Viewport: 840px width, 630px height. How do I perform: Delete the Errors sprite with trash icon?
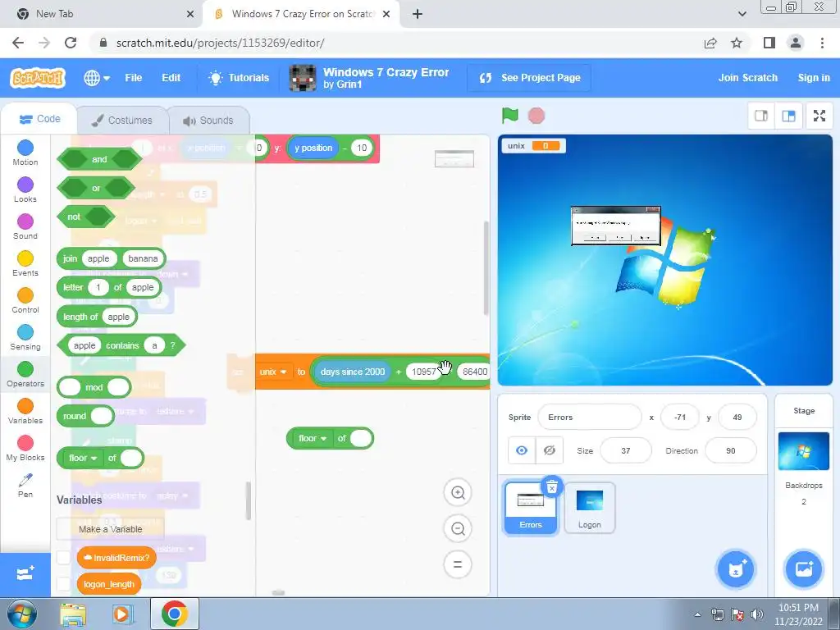coord(552,487)
